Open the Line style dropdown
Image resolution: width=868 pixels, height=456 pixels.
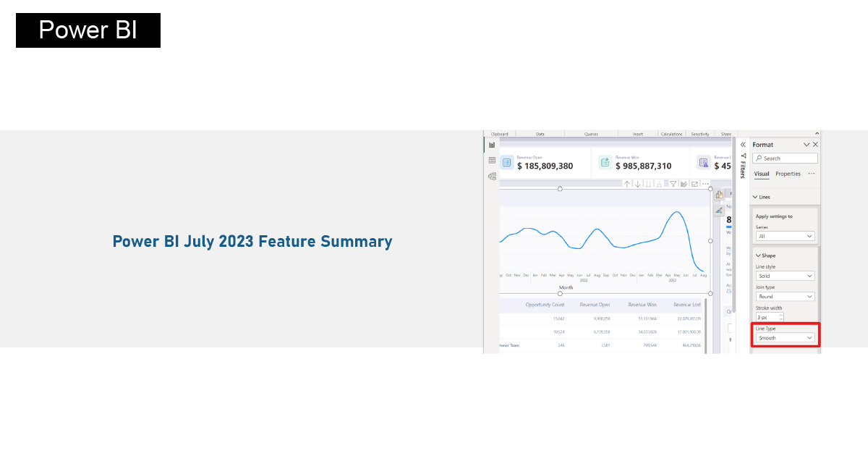tap(785, 276)
